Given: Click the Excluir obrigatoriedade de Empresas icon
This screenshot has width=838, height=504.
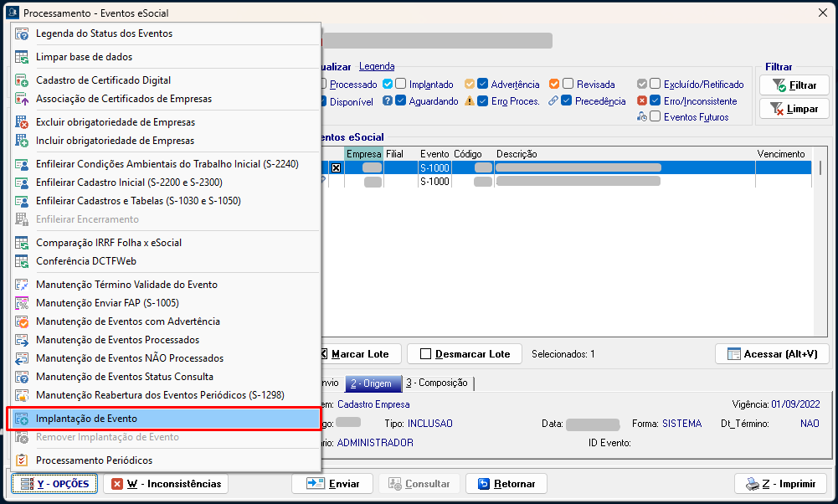Looking at the screenshot, I should pos(22,122).
